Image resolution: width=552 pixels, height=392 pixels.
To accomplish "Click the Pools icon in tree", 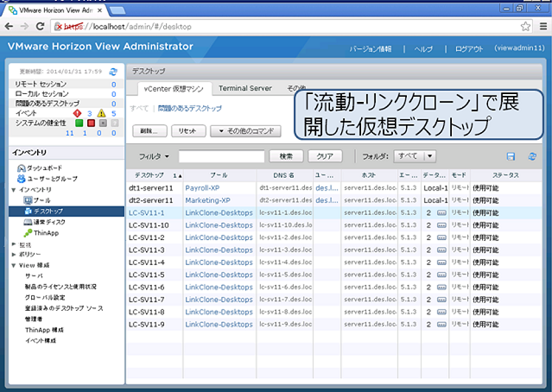I will click(28, 200).
